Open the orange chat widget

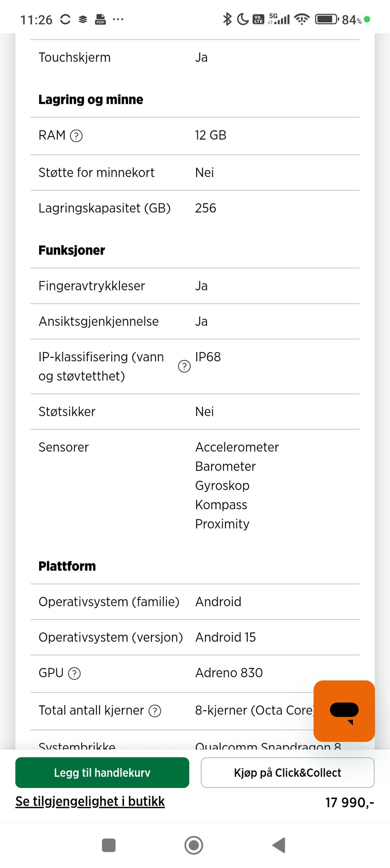tap(344, 711)
